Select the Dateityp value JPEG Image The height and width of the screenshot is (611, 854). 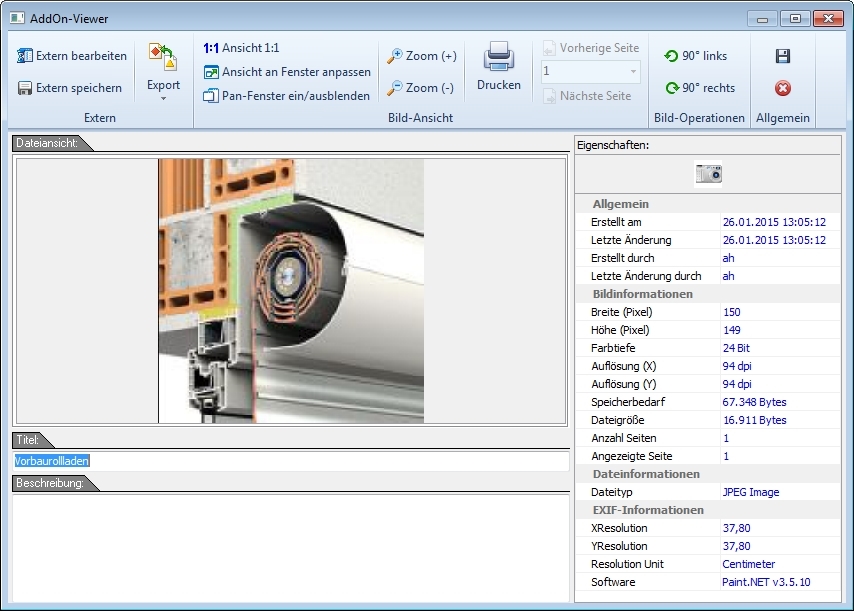(751, 492)
